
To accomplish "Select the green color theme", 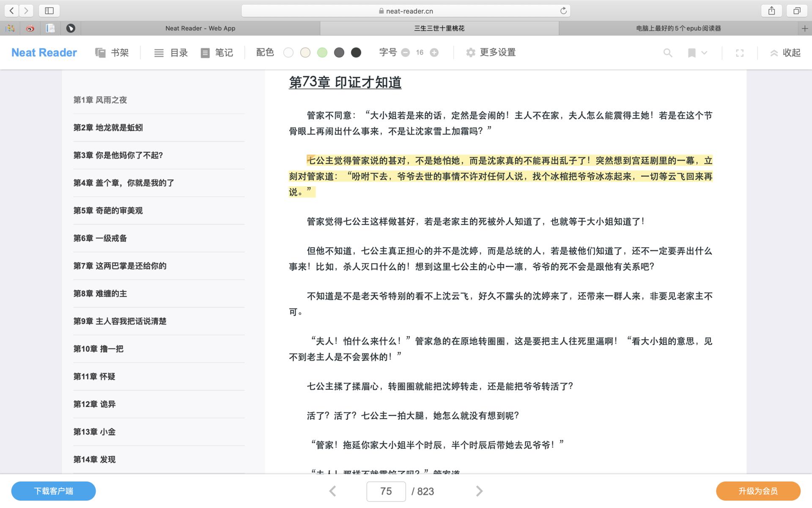I will pos(322,52).
